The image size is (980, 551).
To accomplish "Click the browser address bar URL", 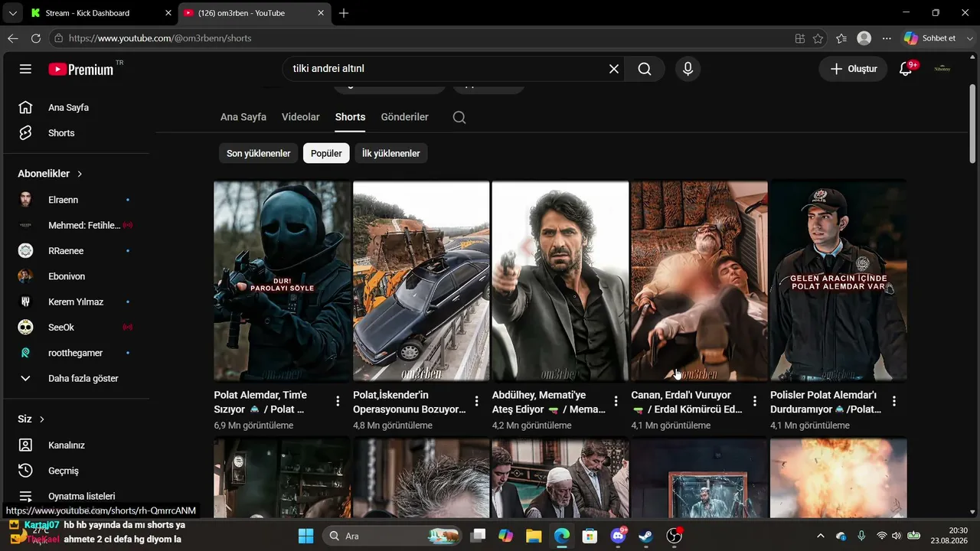I will [160, 38].
